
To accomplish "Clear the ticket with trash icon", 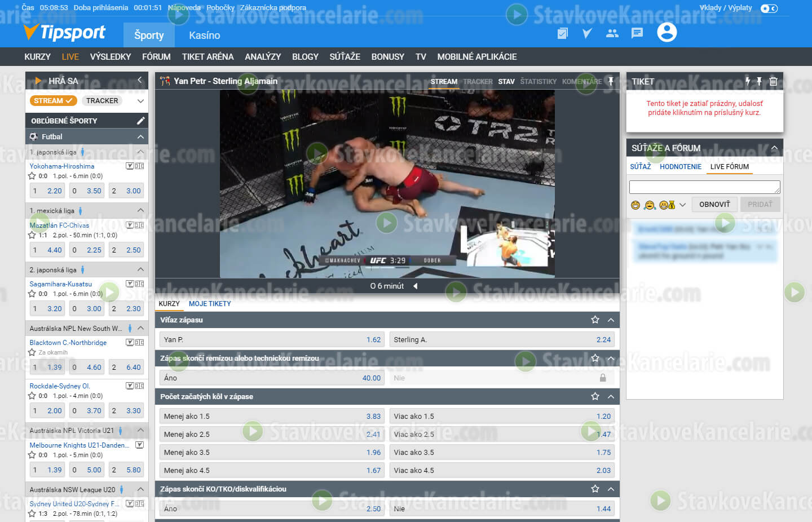I will coord(773,81).
